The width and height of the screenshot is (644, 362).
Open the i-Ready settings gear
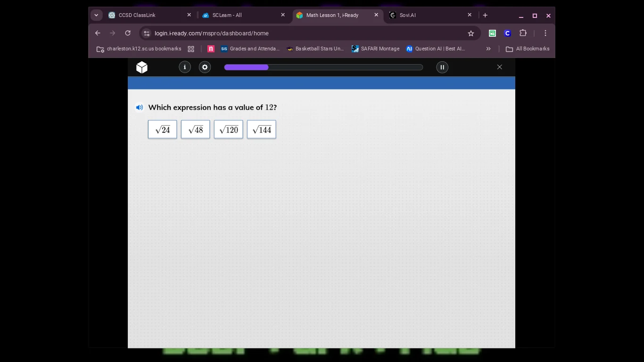[205, 67]
